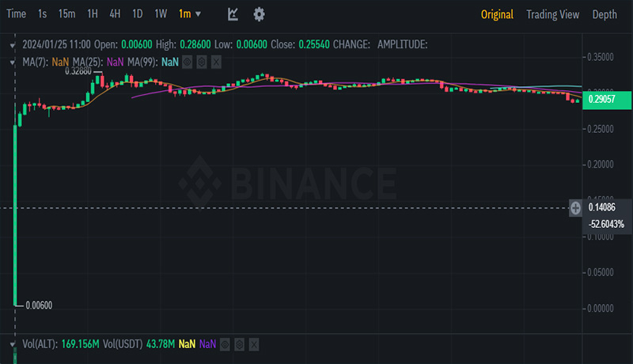Select the 1m time interval

click(185, 14)
